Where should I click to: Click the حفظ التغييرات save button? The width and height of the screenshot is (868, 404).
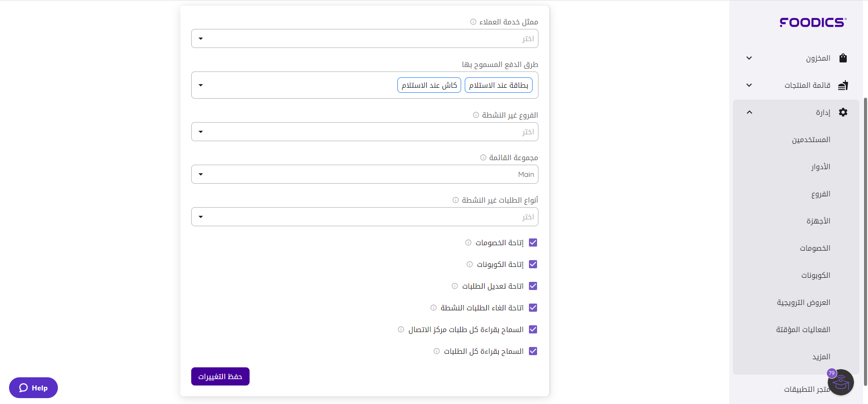pos(220,376)
